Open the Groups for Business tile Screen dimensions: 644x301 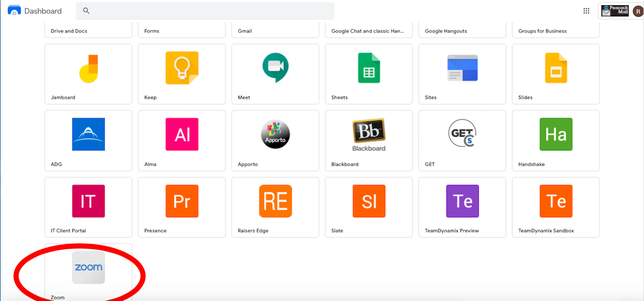point(556,30)
